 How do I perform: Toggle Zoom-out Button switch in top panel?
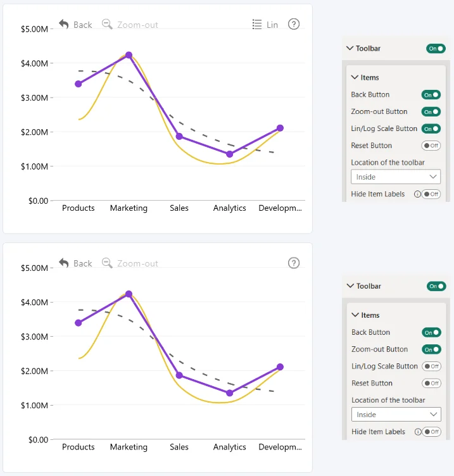(x=431, y=111)
